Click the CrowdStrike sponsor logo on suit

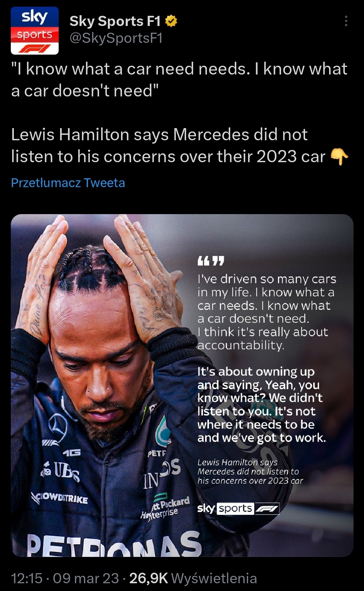[x=59, y=498]
